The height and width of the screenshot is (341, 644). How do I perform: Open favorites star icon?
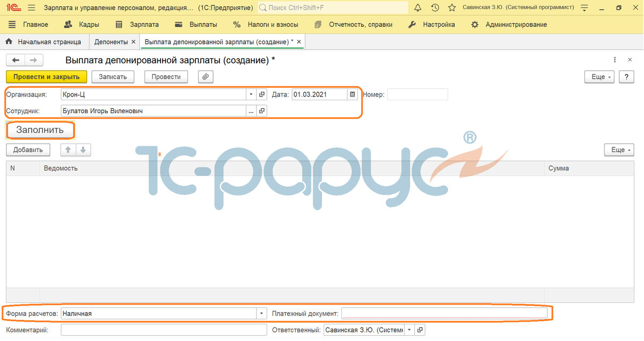[452, 8]
